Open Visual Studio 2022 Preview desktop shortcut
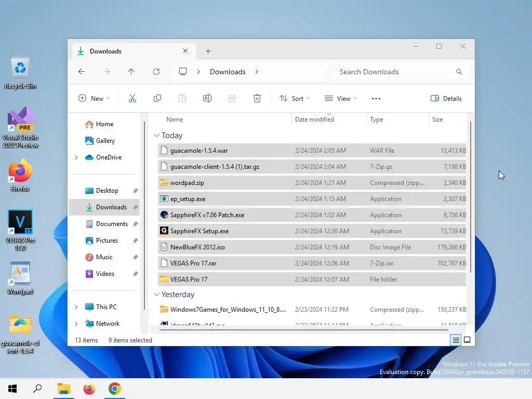 point(20,127)
